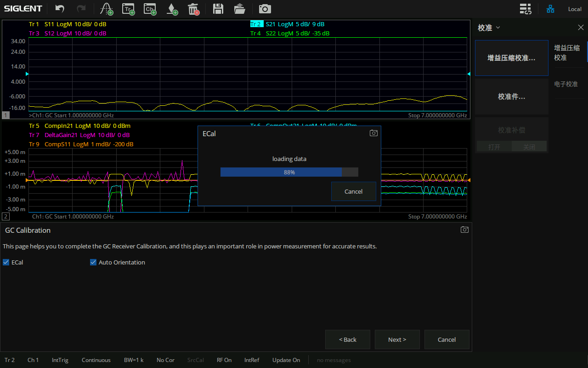This screenshot has height=368, width=588.
Task: Switch to the 电子校准 tab
Action: (566, 84)
